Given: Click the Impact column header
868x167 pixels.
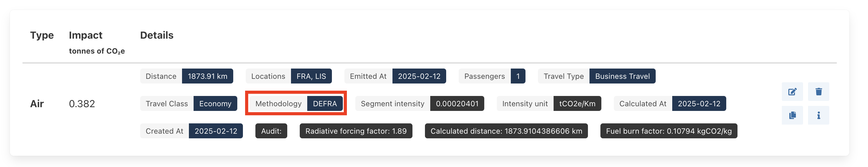Looking at the screenshot, I should (86, 35).
